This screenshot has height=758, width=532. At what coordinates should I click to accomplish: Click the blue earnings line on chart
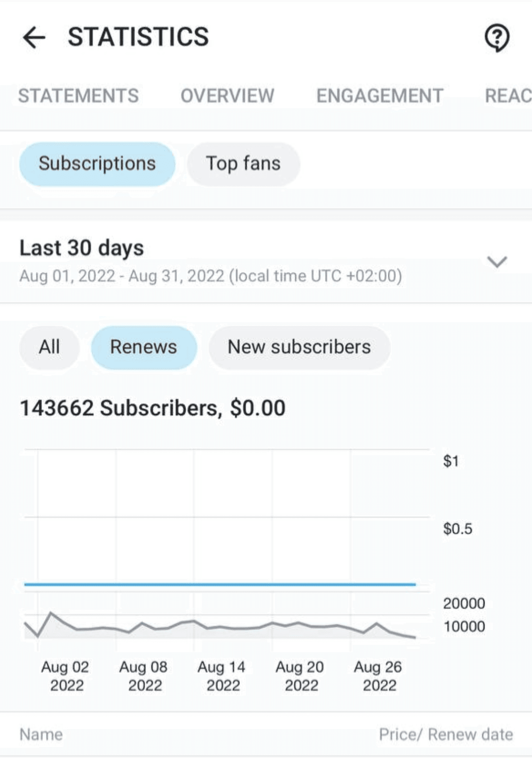coord(220,584)
